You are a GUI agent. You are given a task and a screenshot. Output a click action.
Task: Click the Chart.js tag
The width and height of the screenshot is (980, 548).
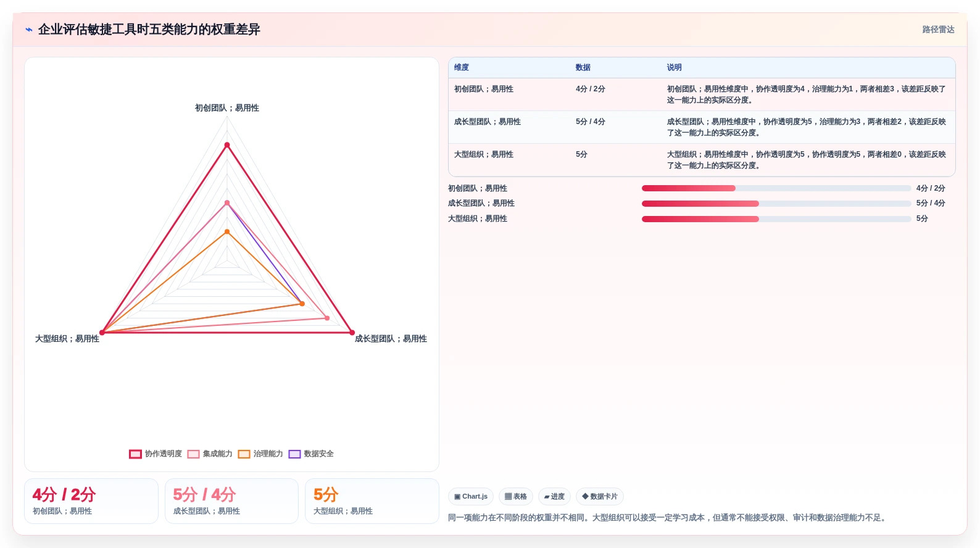tap(471, 496)
